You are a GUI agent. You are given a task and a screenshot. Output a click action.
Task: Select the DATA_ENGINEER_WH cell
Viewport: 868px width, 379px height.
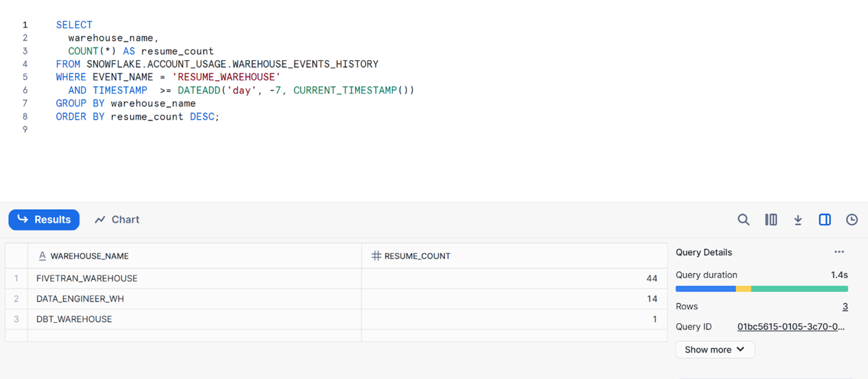[80, 299]
